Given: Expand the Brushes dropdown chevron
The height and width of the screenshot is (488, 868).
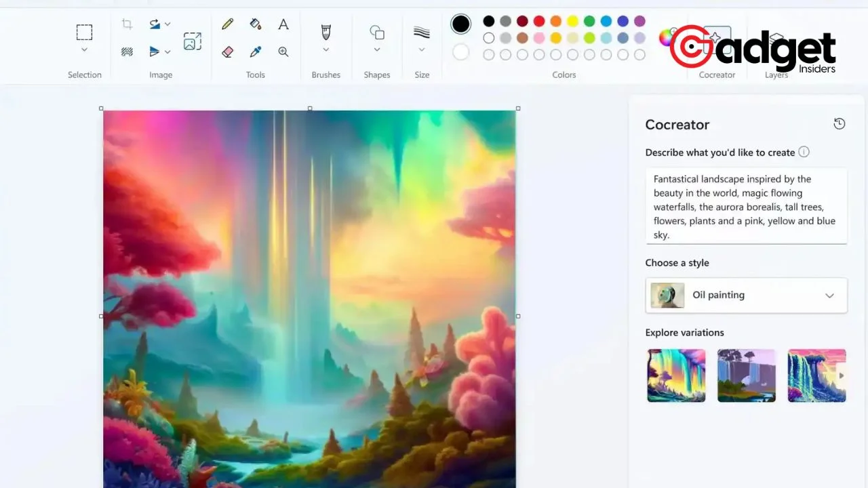Looking at the screenshot, I should point(325,49).
